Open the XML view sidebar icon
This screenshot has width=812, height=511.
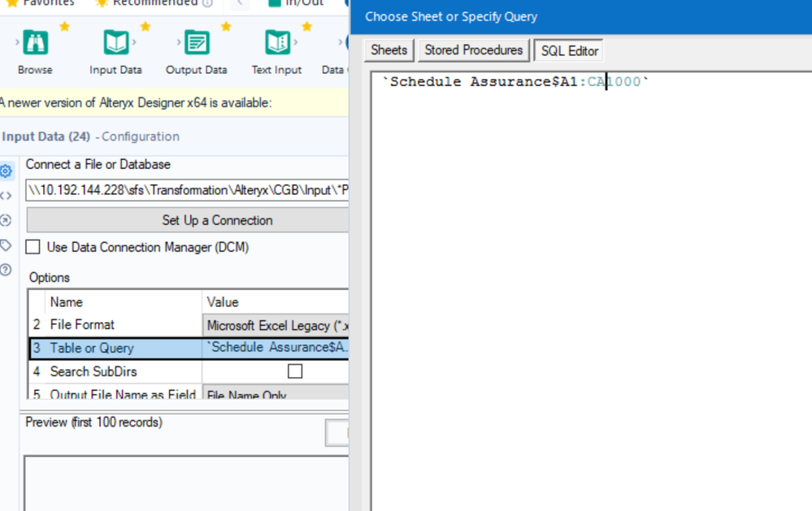pos(7,196)
